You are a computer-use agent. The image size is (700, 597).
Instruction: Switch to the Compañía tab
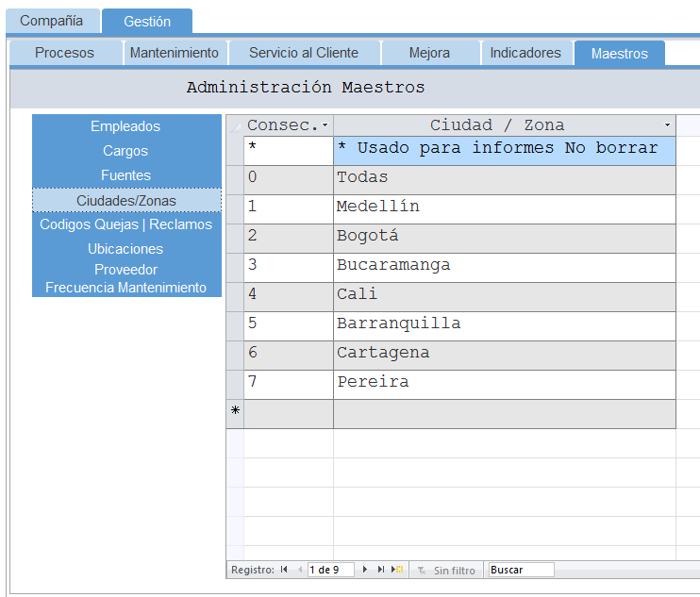tap(51, 21)
